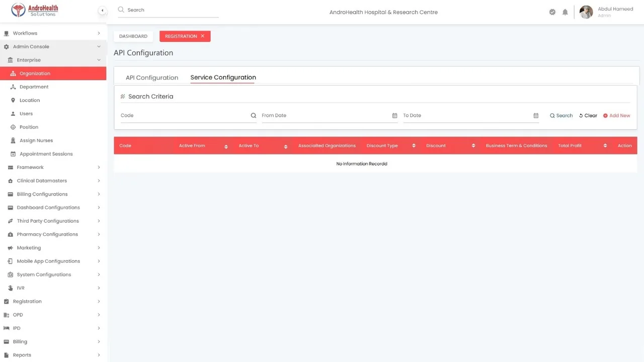Open the Dashboard page tab
This screenshot has width=644, height=362.
[x=133, y=36]
